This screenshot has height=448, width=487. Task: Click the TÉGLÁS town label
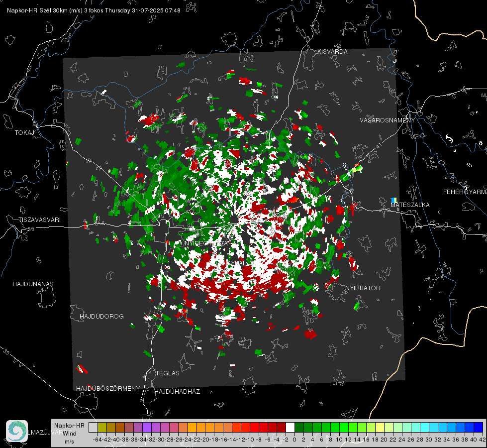pos(168,373)
